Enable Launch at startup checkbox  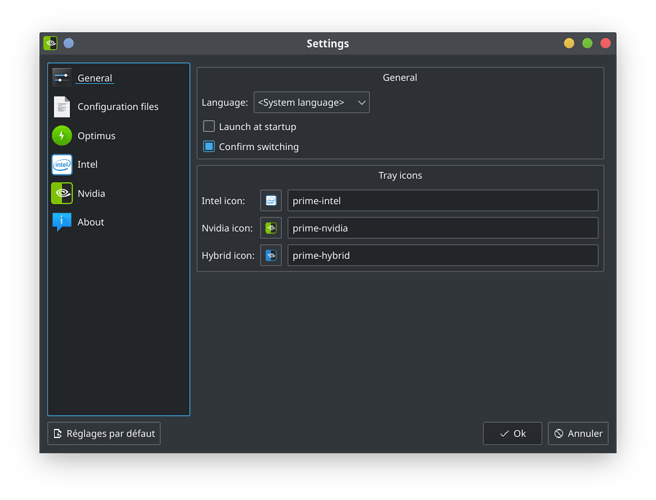[x=209, y=126]
